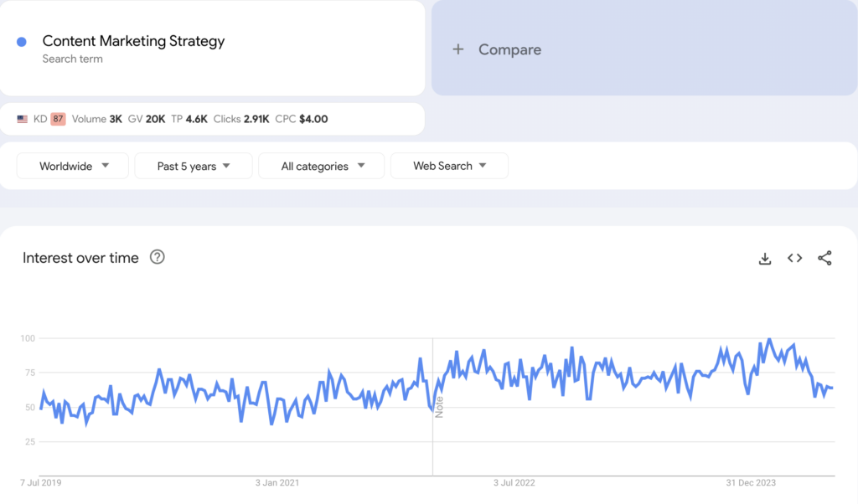This screenshot has height=504, width=858.
Task: Click the Volume 3K metric
Action: point(96,119)
